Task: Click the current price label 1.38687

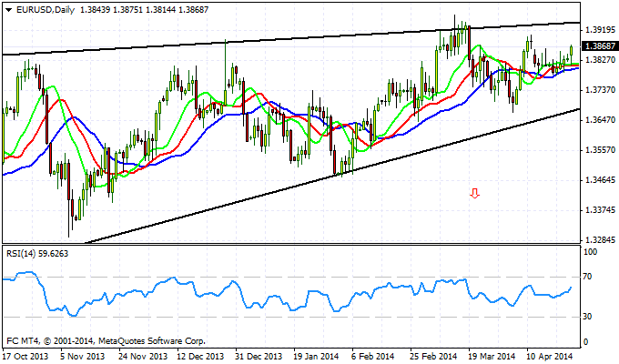Action: point(601,46)
